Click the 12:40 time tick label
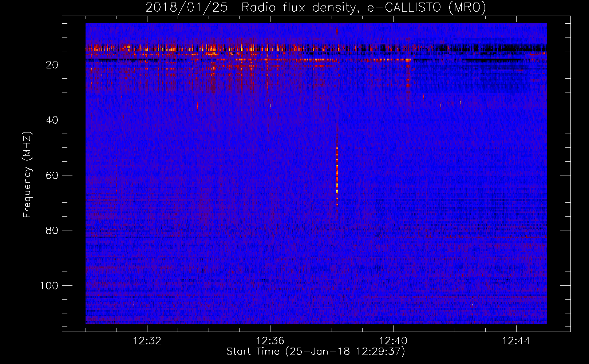The height and width of the screenshot is (364, 589). coord(393,341)
